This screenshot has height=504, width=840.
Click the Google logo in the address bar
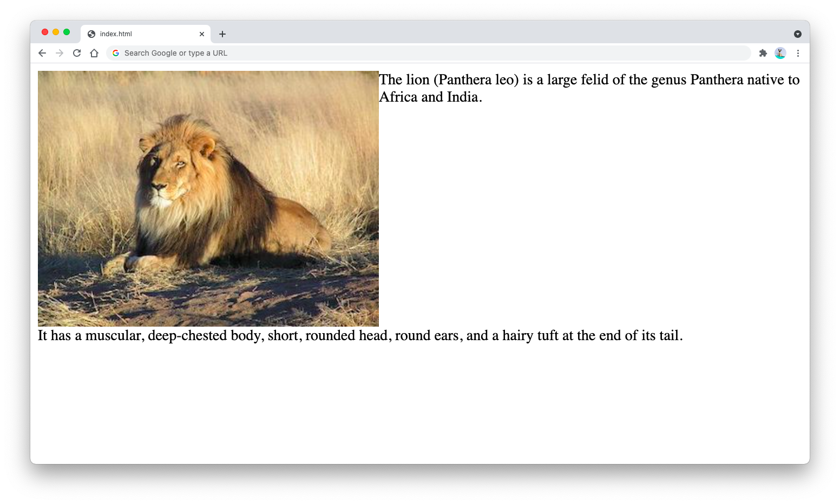point(116,53)
